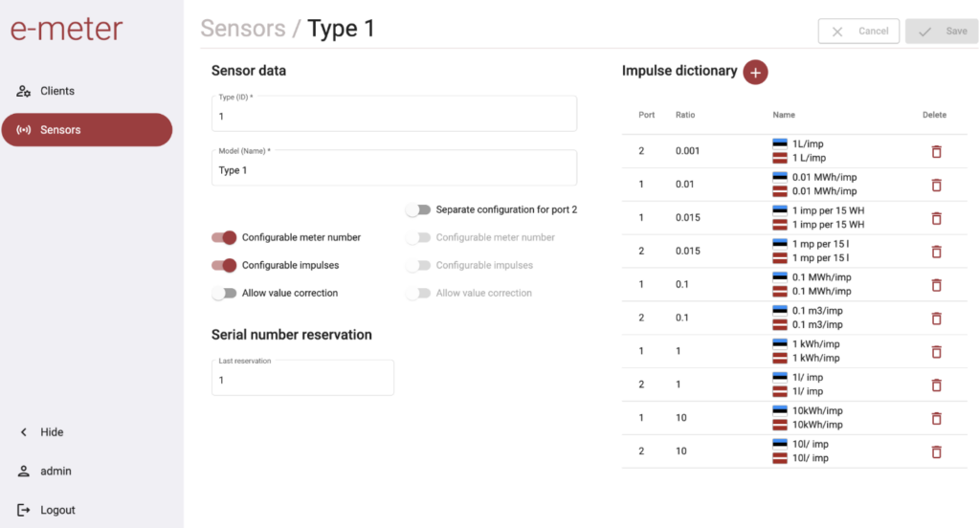
Task: Click the Save button
Action: [x=942, y=32]
